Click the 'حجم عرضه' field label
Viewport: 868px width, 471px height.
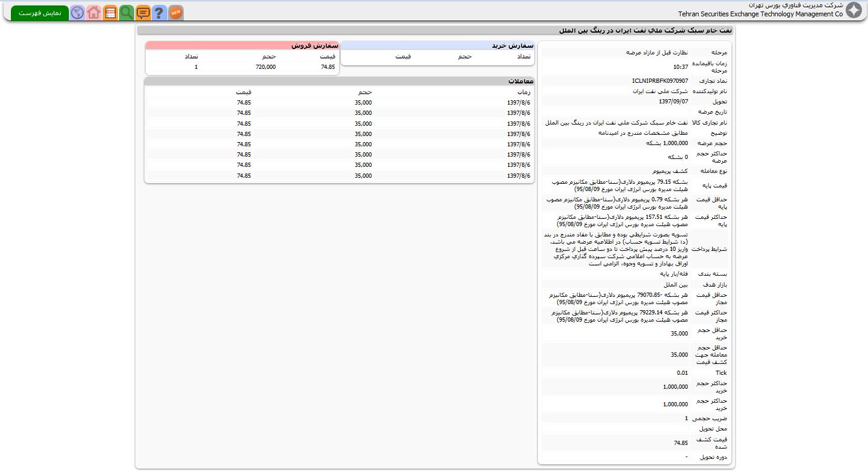pyautogui.click(x=714, y=143)
